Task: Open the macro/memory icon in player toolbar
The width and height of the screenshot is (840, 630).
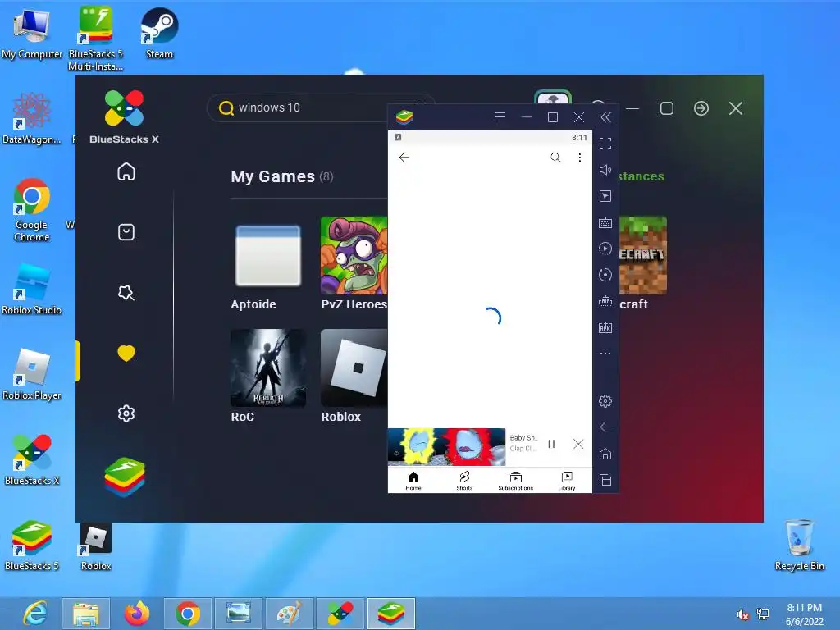Action: tap(605, 301)
